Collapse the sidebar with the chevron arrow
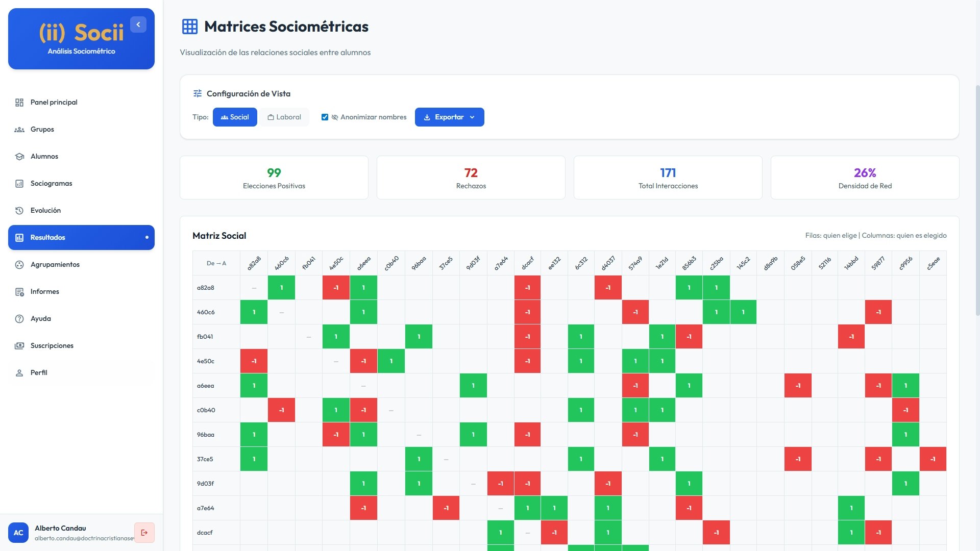 click(137, 24)
